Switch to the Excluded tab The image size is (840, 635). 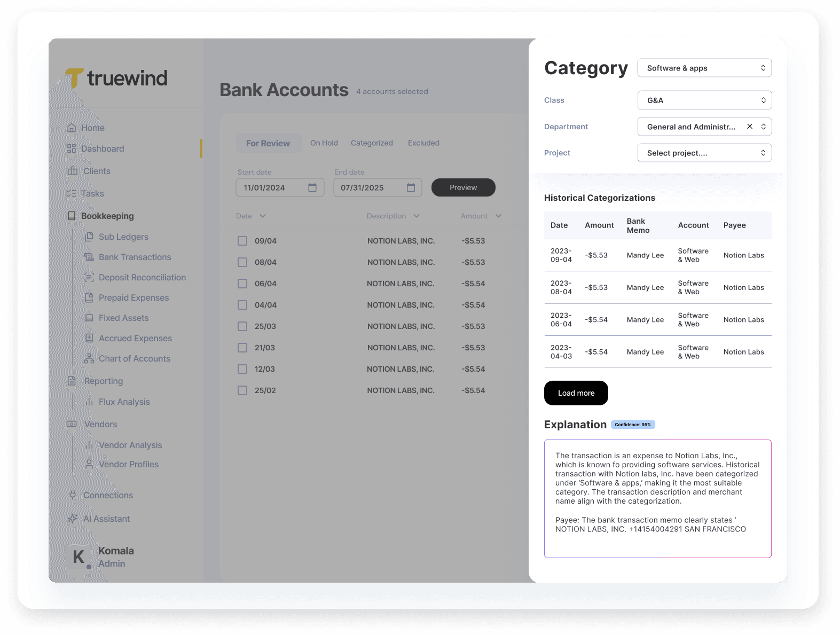(x=423, y=143)
